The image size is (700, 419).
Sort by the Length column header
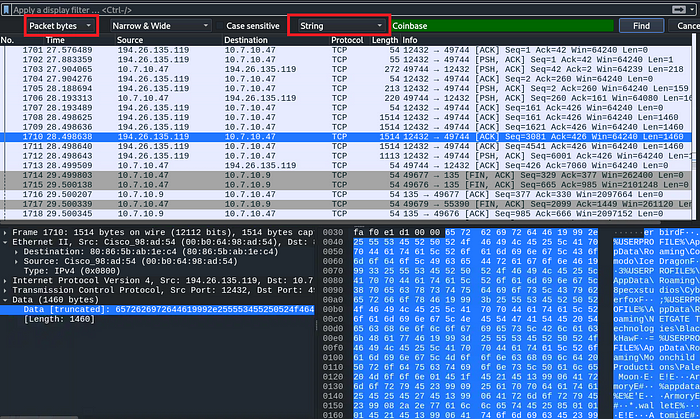pyautogui.click(x=385, y=40)
